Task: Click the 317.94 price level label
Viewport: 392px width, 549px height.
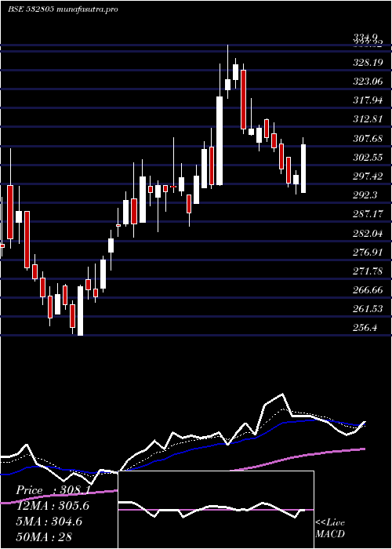Action: (368, 100)
